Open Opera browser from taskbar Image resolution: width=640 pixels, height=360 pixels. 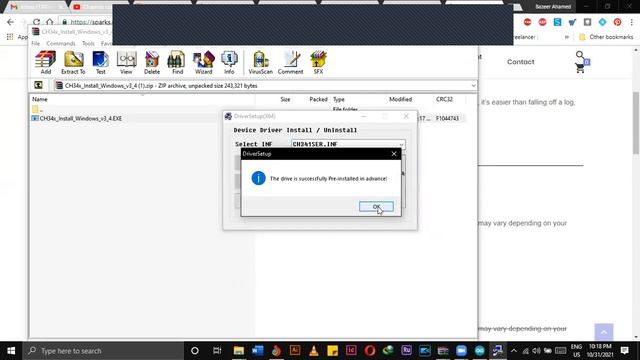coord(370,351)
